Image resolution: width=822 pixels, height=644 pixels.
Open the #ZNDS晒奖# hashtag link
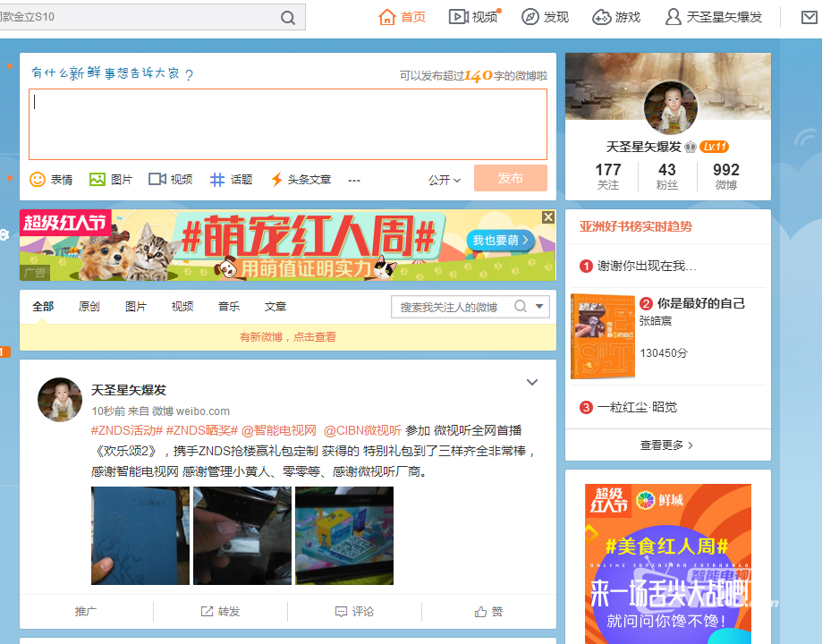202,430
